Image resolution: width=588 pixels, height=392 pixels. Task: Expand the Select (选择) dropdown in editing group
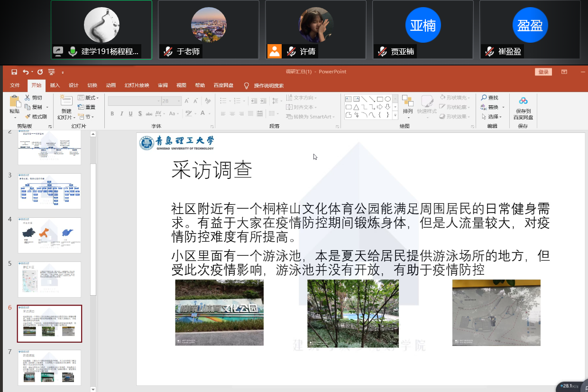pos(492,117)
